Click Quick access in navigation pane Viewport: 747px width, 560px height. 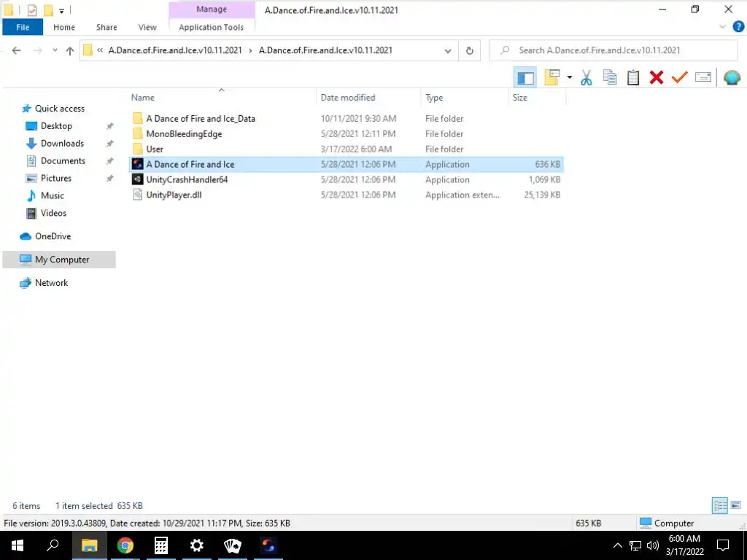point(60,109)
